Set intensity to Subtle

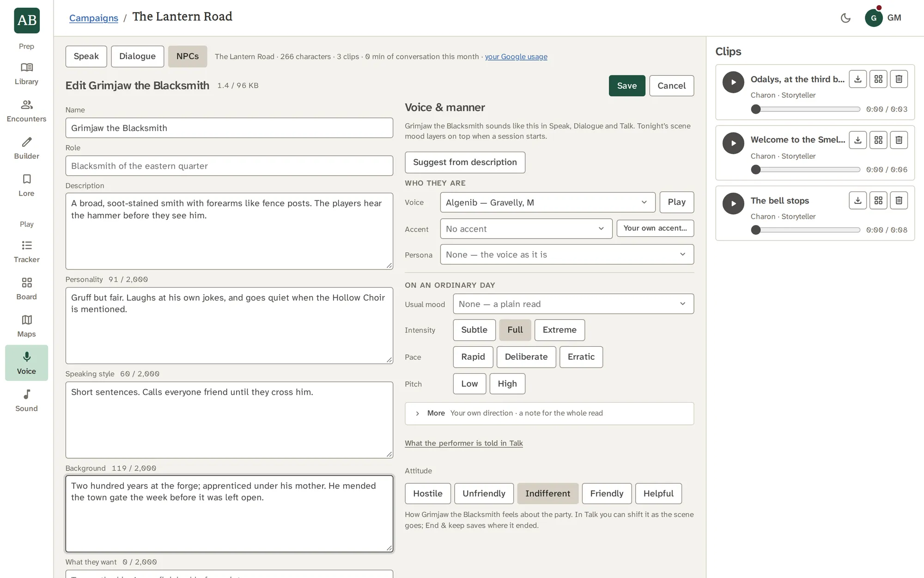474,330
